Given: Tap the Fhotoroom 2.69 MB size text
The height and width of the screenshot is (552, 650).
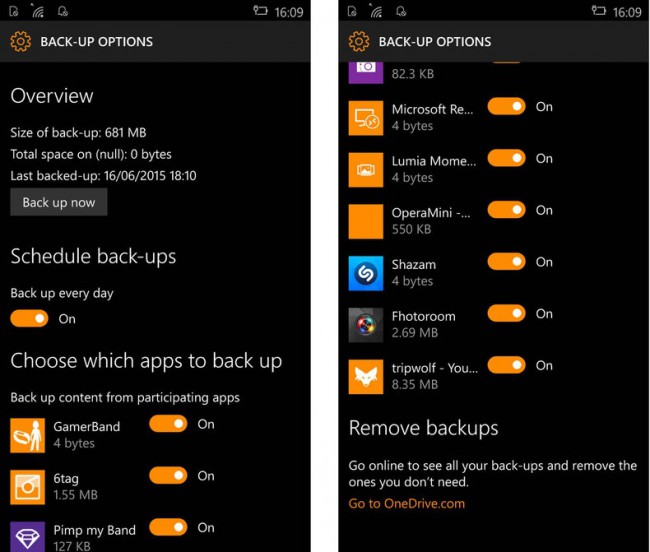Looking at the screenshot, I should (415, 333).
